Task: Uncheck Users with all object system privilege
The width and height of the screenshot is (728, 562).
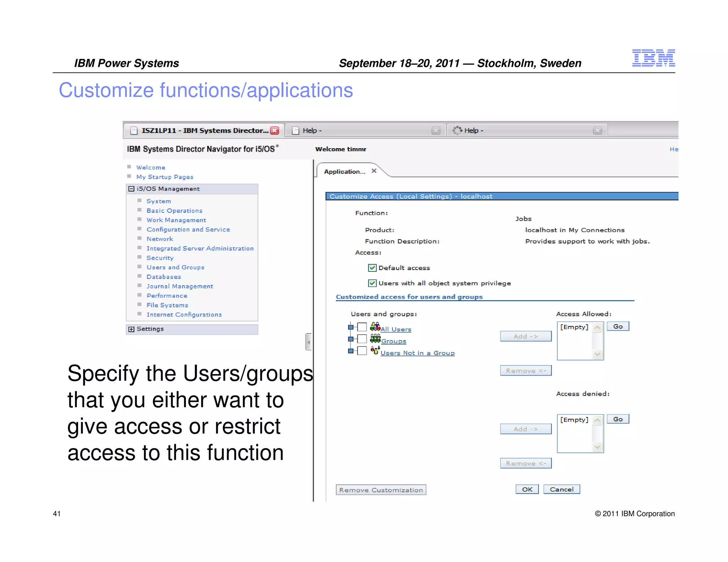Action: (x=372, y=283)
